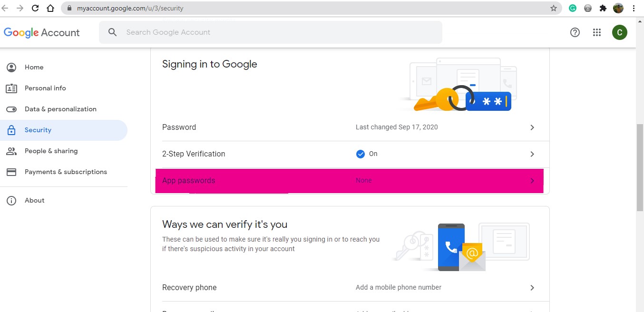This screenshot has width=644, height=312.
Task: Click the Grammarly extension icon
Action: [573, 8]
